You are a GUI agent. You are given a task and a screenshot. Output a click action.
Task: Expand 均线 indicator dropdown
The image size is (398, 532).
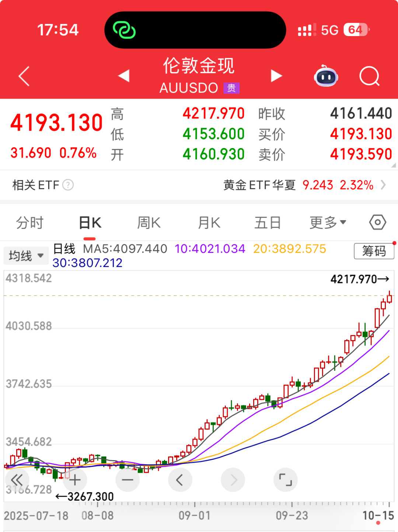pyautogui.click(x=26, y=256)
